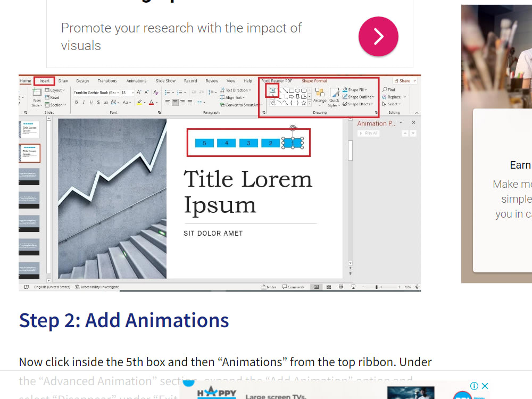Screen dimensions: 532x399
Task: Open the Animations ribbon tab
Action: pos(136,81)
